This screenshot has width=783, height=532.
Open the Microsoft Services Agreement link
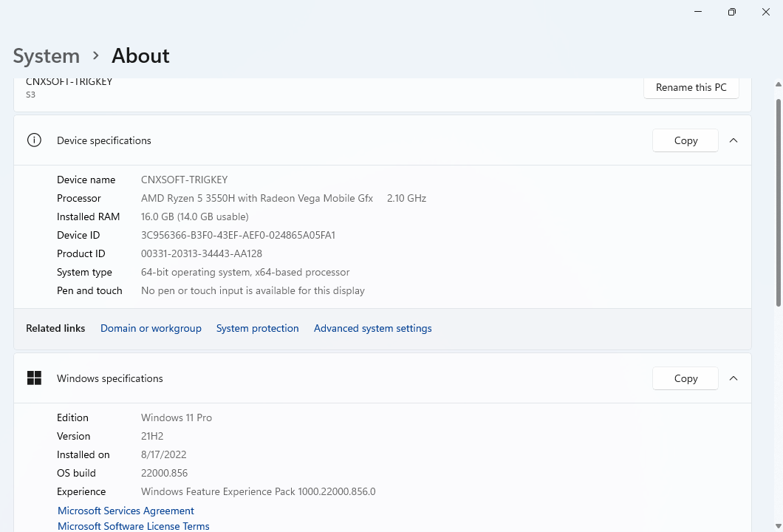click(x=126, y=511)
